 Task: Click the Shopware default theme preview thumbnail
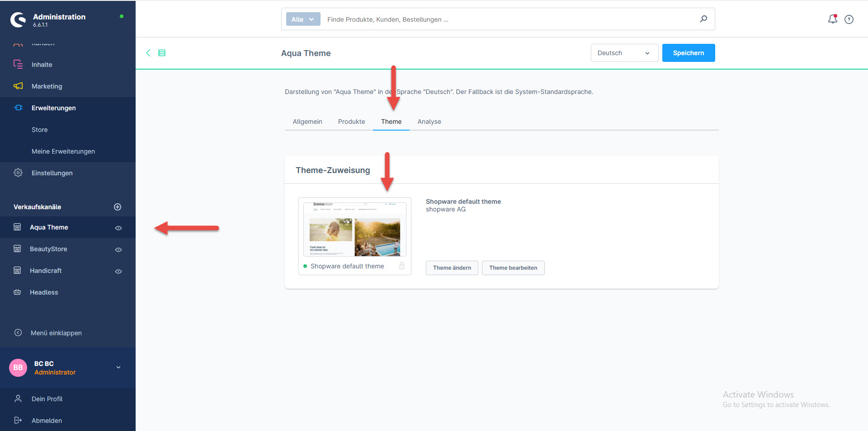(354, 230)
